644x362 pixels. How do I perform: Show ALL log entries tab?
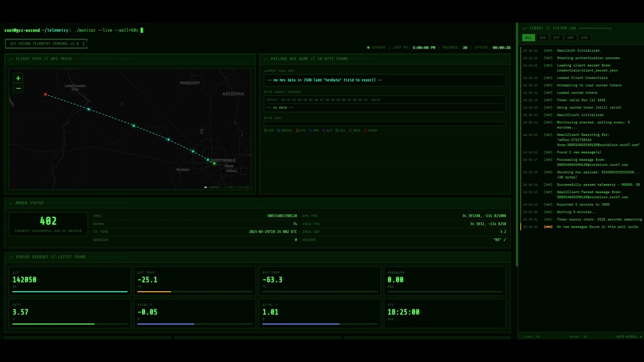click(528, 38)
